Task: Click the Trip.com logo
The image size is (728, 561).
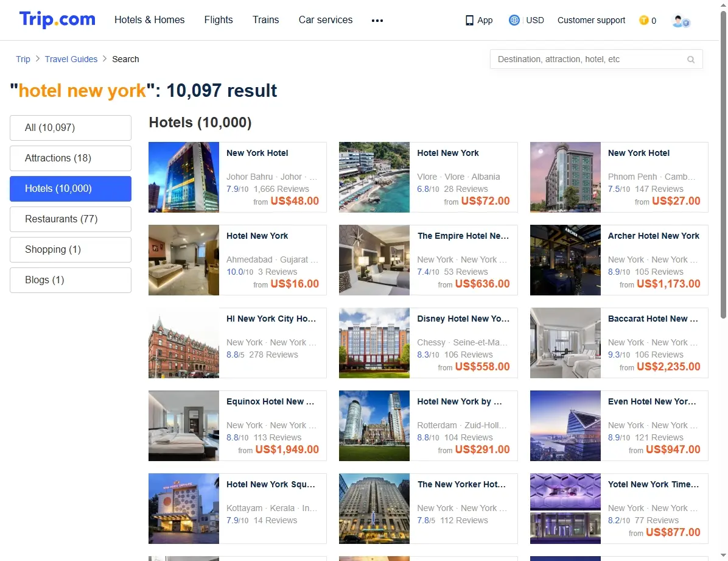Action: pos(57,19)
